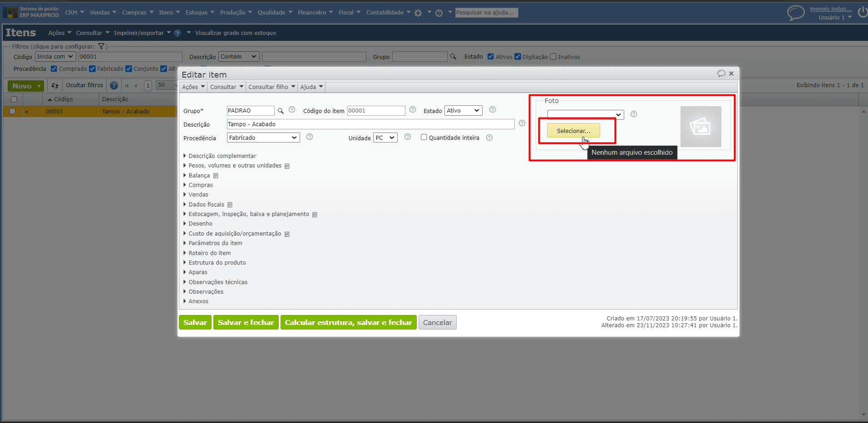This screenshot has height=423, width=868.
Task: Open the Código 'Inicia com' filter dropdown
Action: tap(55, 57)
